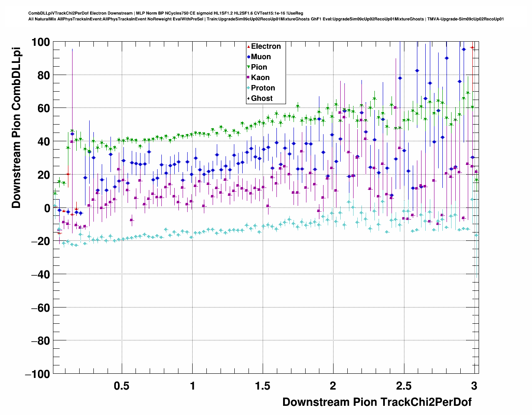Image resolution: width=532 pixels, height=415 pixels.
Task: Click the y-axis label −60
Action: click(40, 307)
